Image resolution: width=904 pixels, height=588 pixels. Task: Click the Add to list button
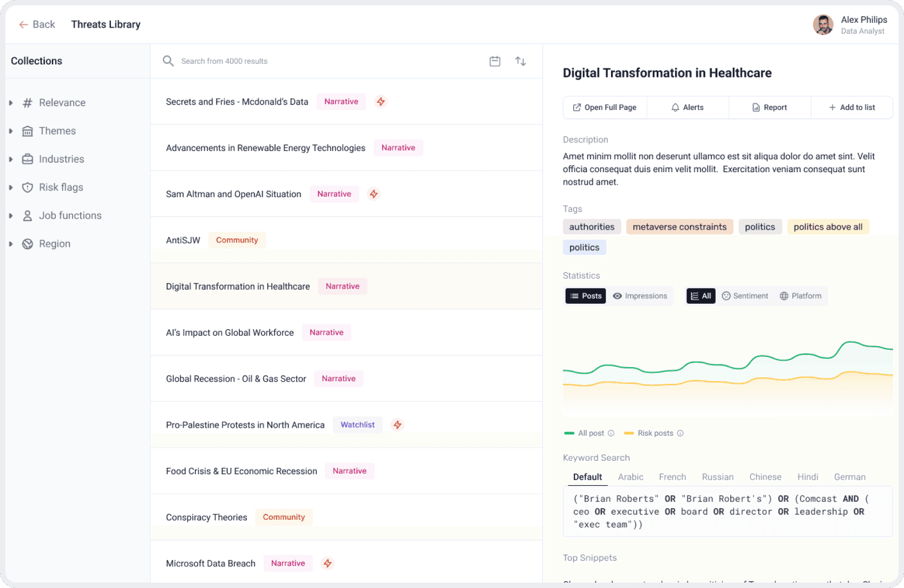click(851, 107)
